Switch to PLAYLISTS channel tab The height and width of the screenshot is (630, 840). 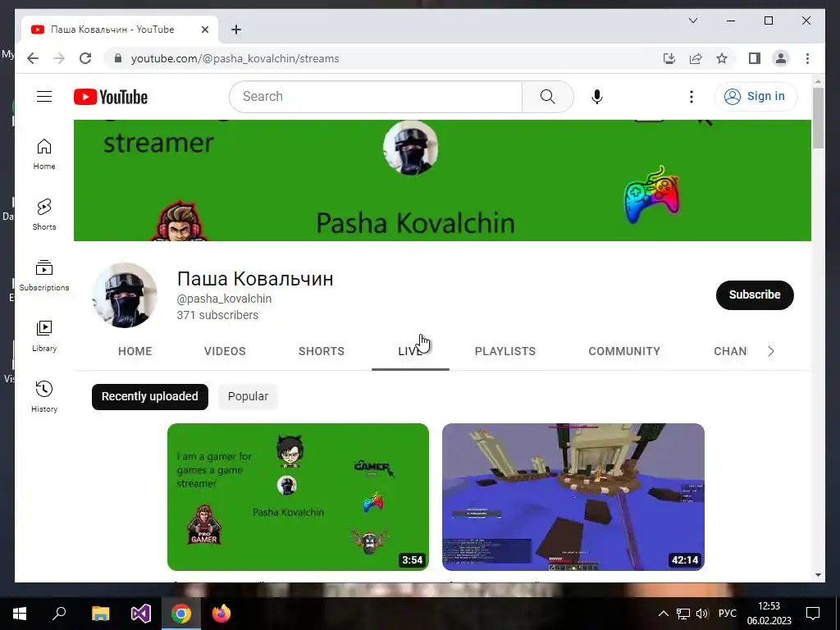505,351
